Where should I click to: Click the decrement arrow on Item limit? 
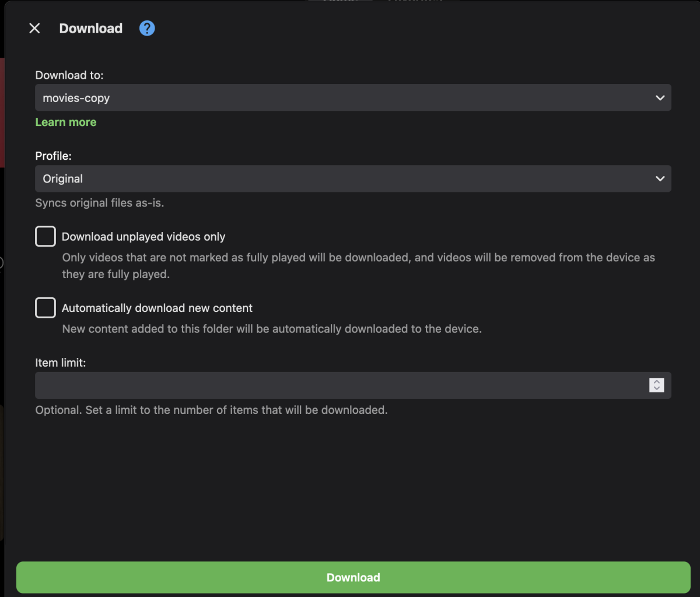pyautogui.click(x=657, y=389)
